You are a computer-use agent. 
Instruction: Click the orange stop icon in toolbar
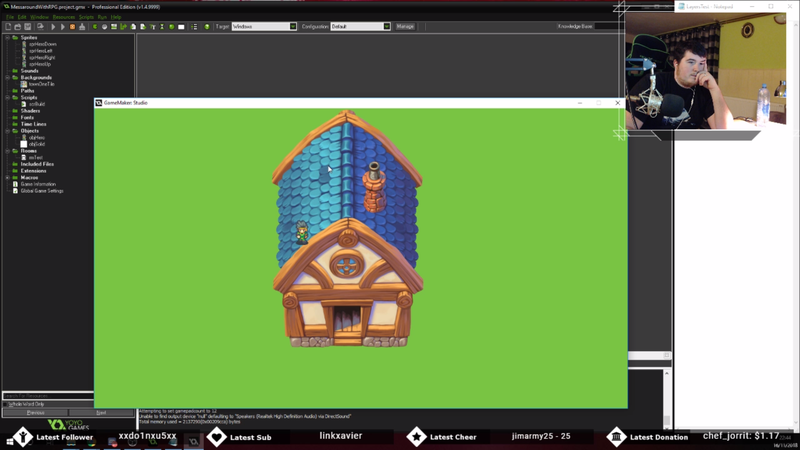click(x=72, y=27)
